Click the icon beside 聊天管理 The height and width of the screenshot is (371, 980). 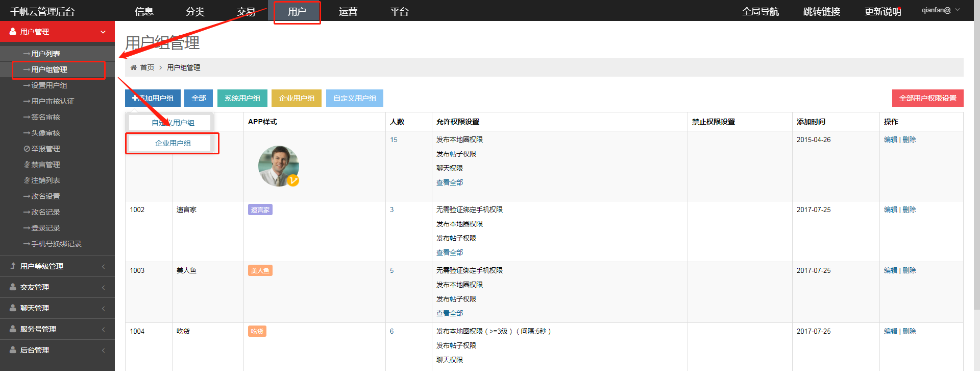tap(13, 308)
